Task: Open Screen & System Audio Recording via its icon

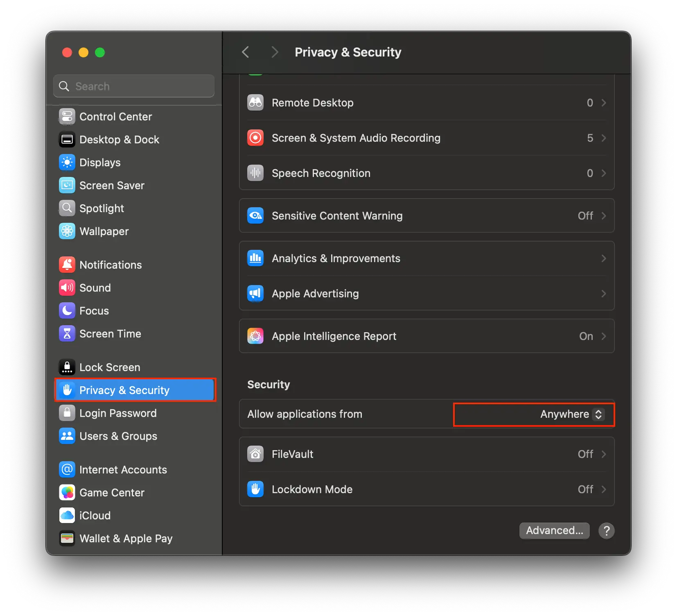Action: pos(255,138)
